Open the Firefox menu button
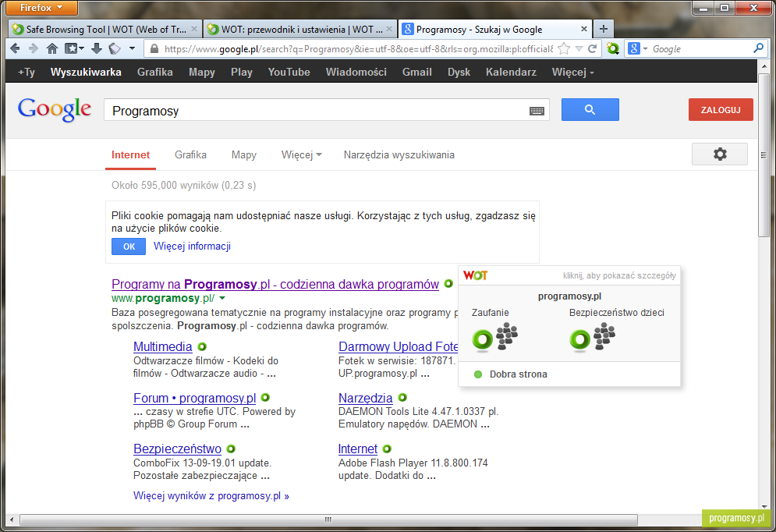 [x=41, y=8]
